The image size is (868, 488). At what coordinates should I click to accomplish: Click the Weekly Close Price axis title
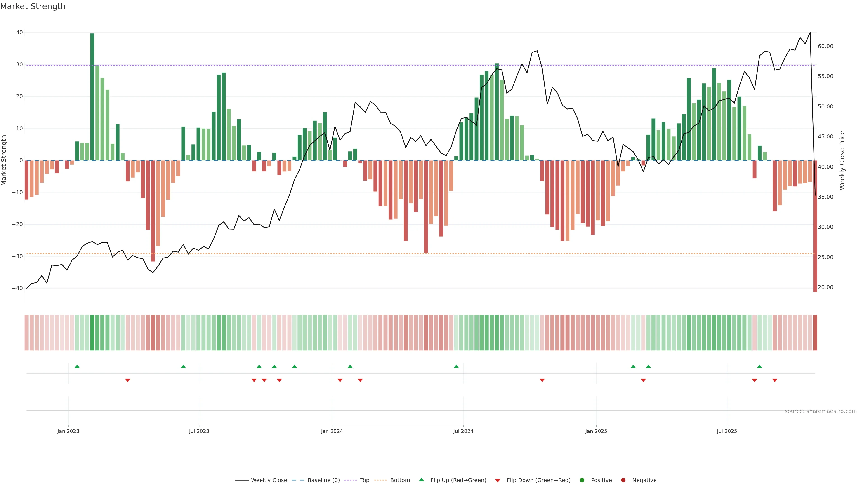click(x=842, y=160)
